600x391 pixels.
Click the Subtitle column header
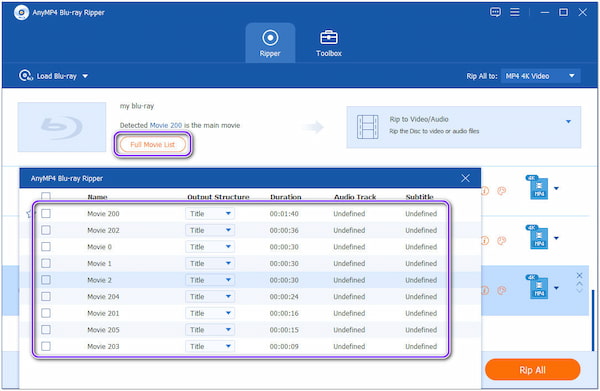[x=419, y=197]
